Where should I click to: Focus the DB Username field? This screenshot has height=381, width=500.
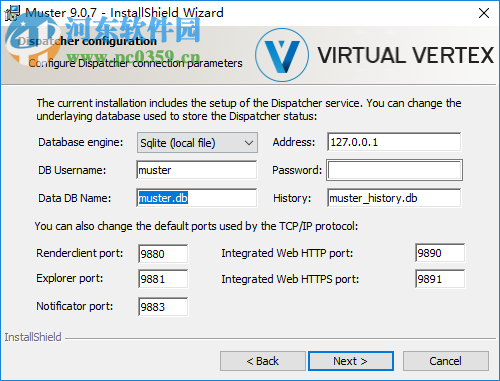tap(197, 170)
